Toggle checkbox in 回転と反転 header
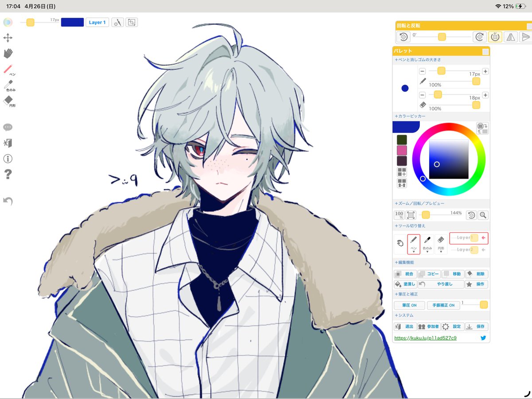 tap(529, 26)
